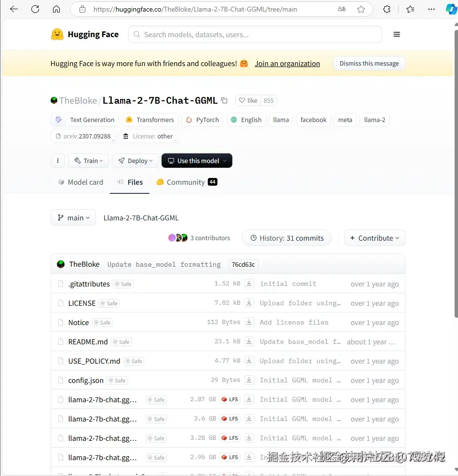Download the Notice file
458x476 pixels.
[249, 322]
